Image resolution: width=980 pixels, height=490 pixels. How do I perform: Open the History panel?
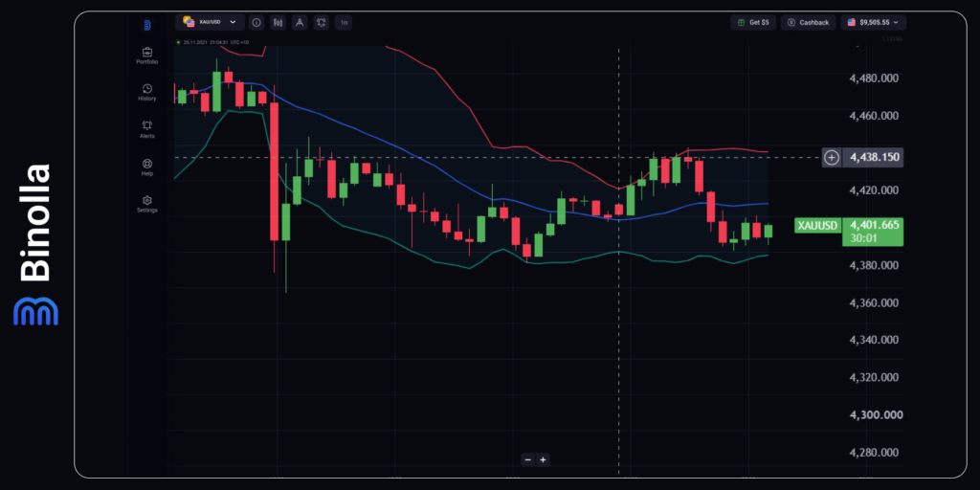146,93
